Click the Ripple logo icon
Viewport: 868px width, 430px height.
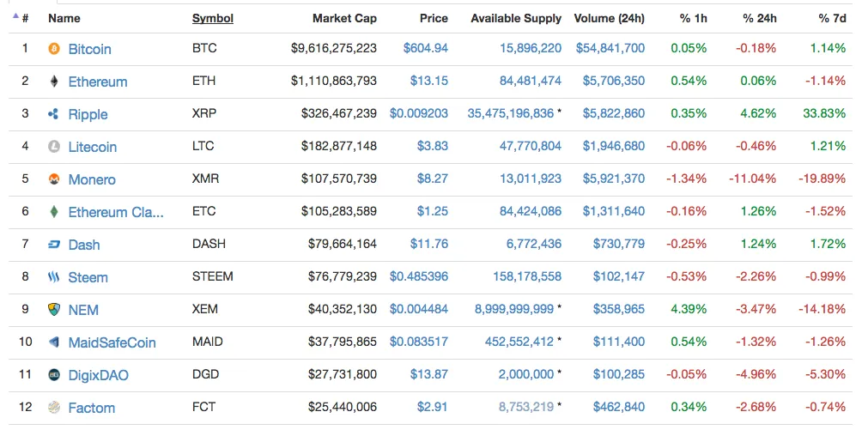point(54,114)
